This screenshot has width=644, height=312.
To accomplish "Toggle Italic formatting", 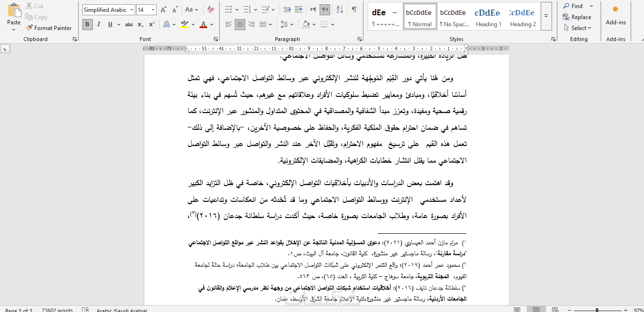I will click(x=99, y=24).
